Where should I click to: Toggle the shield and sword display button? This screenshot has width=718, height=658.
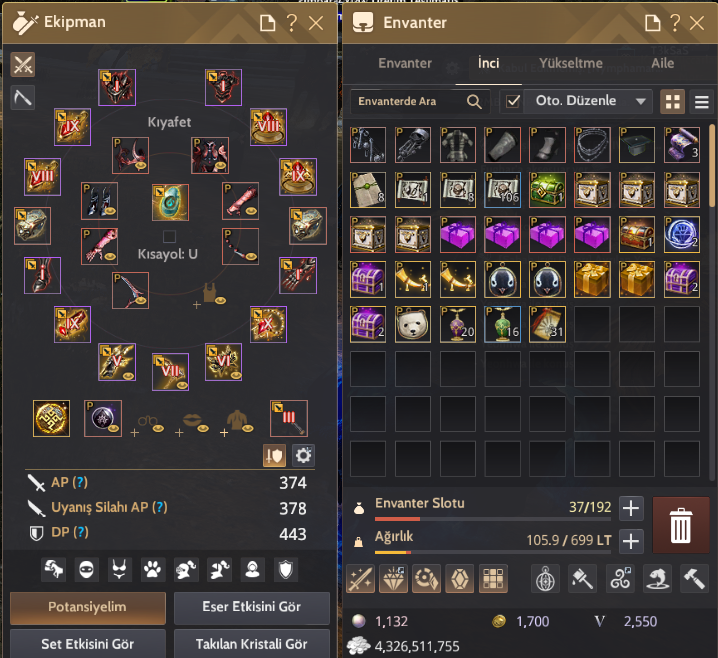[274, 455]
